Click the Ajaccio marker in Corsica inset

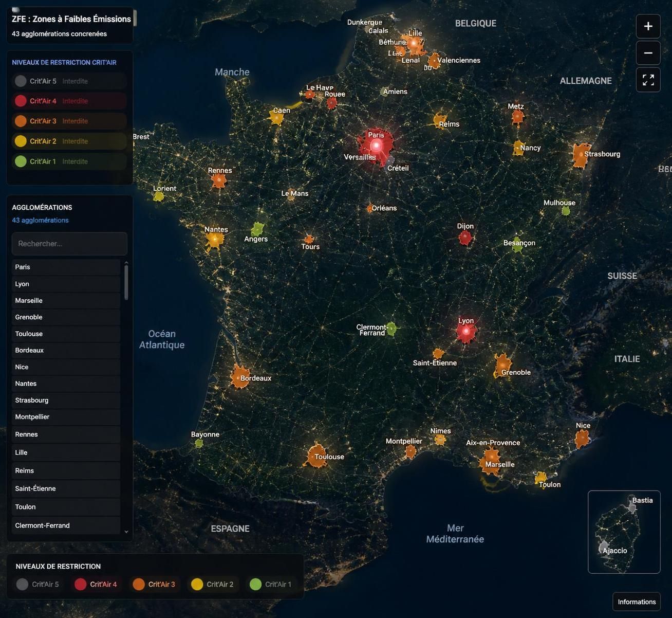point(604,546)
